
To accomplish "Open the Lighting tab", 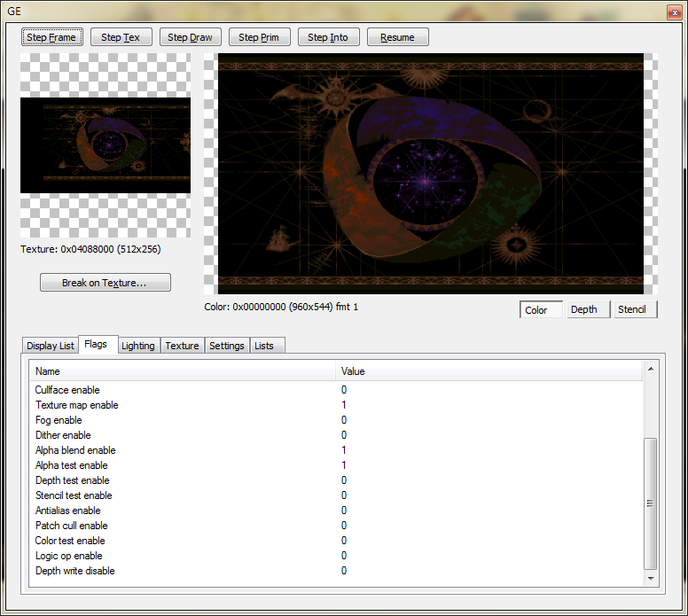I will click(137, 346).
